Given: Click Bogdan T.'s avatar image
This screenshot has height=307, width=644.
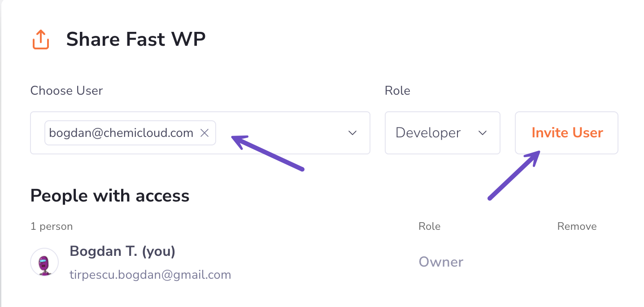Looking at the screenshot, I should (x=44, y=262).
